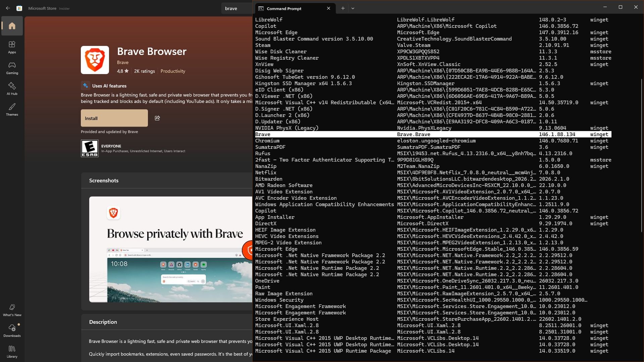
Task: Open a new terminal tab
Action: point(343,8)
